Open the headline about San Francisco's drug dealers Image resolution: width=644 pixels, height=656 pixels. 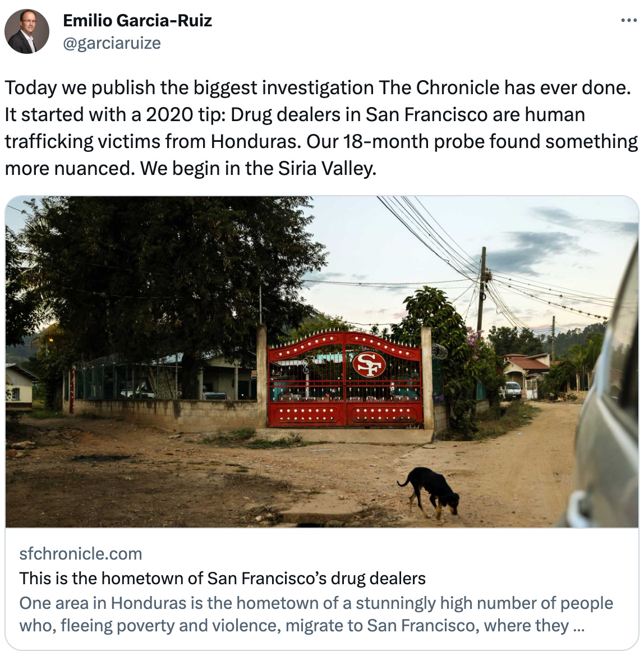click(x=222, y=578)
